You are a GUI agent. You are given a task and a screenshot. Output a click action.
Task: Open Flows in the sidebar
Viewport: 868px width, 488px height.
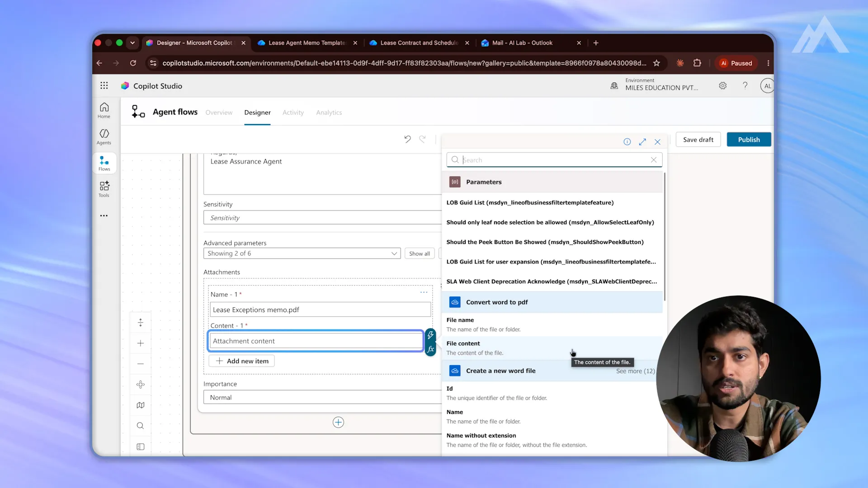click(104, 163)
